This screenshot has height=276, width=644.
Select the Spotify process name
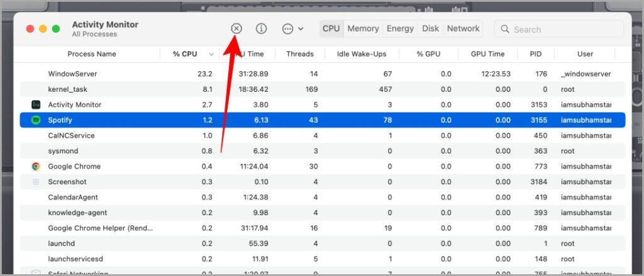[x=60, y=120]
